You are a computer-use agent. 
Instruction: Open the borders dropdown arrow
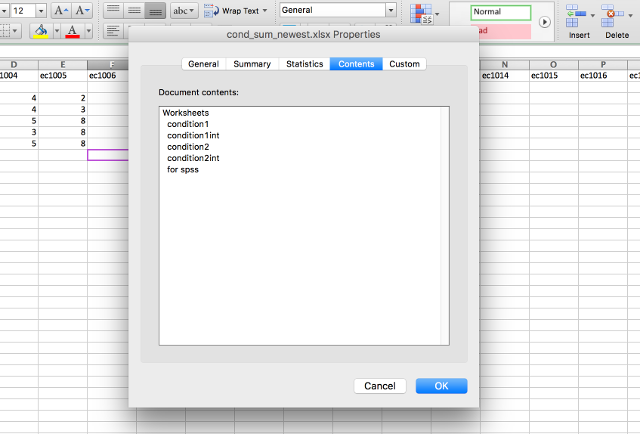15,31
